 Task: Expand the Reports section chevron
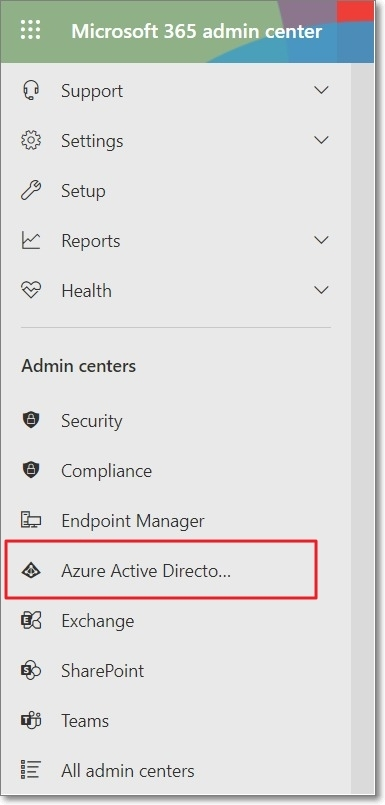(321, 240)
